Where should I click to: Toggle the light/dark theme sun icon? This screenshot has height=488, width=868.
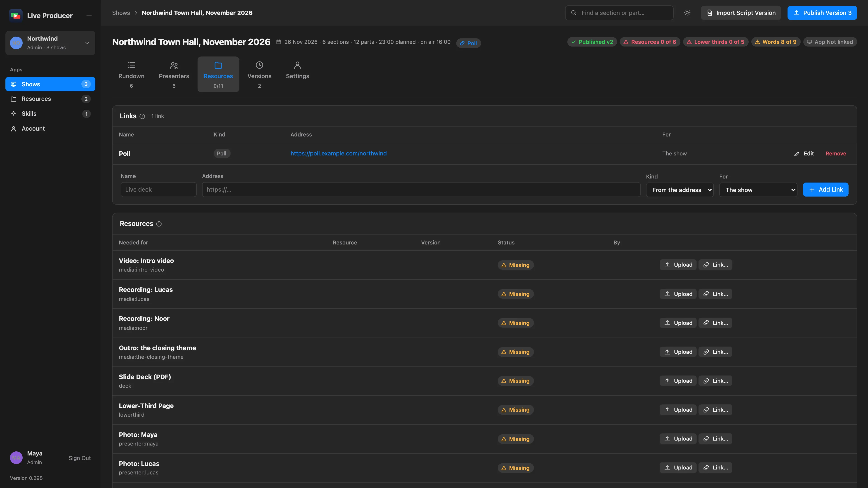pyautogui.click(x=687, y=13)
